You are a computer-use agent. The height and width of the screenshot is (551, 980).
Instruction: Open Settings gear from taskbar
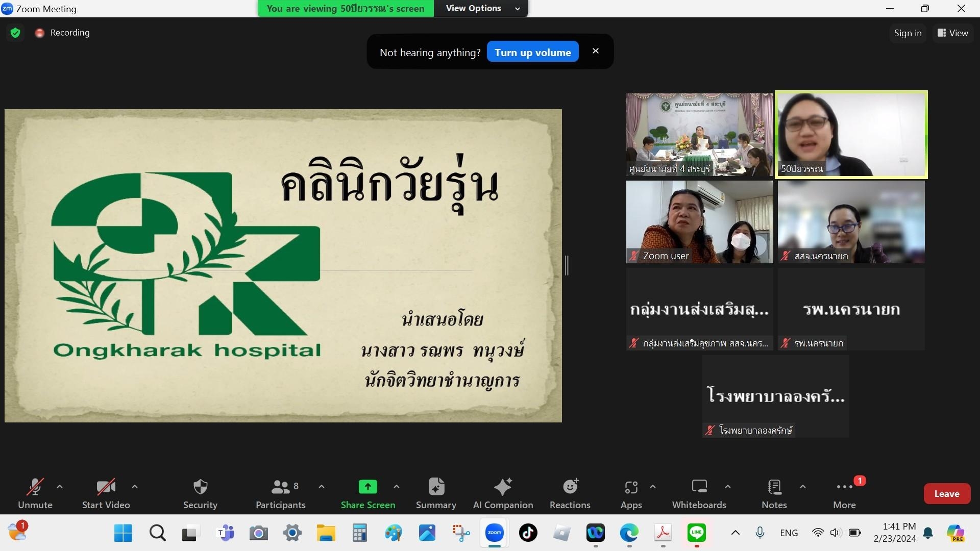(292, 533)
